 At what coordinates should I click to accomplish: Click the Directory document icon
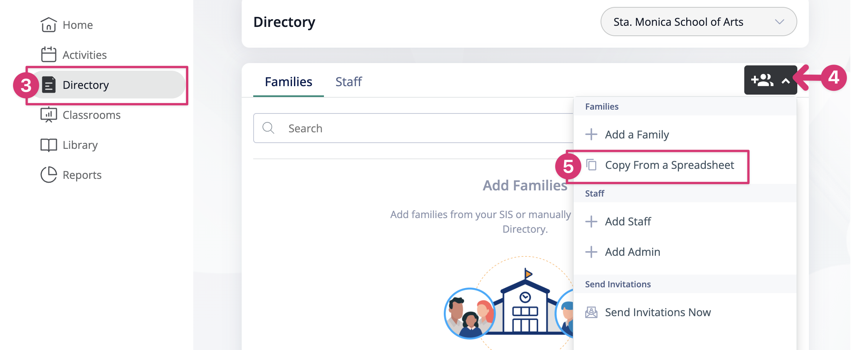coord(49,85)
